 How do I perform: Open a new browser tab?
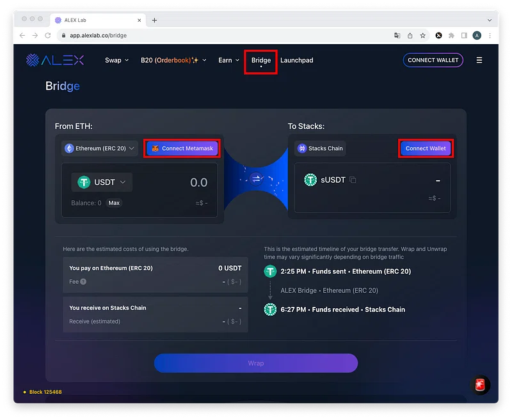(x=154, y=20)
